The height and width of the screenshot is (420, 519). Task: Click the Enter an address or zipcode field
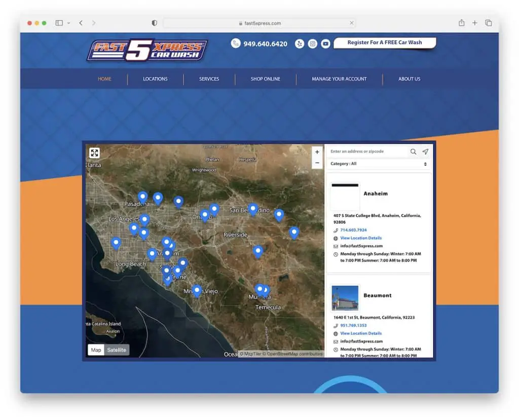(x=367, y=151)
